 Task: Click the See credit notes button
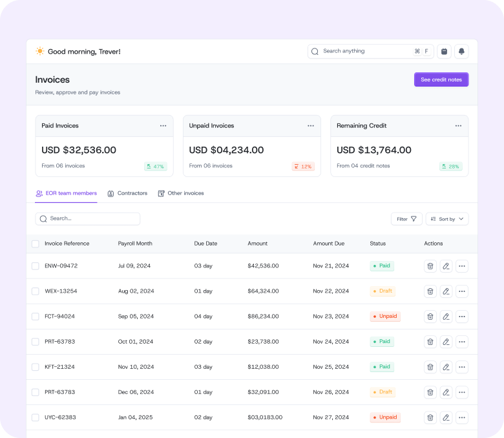coord(441,79)
